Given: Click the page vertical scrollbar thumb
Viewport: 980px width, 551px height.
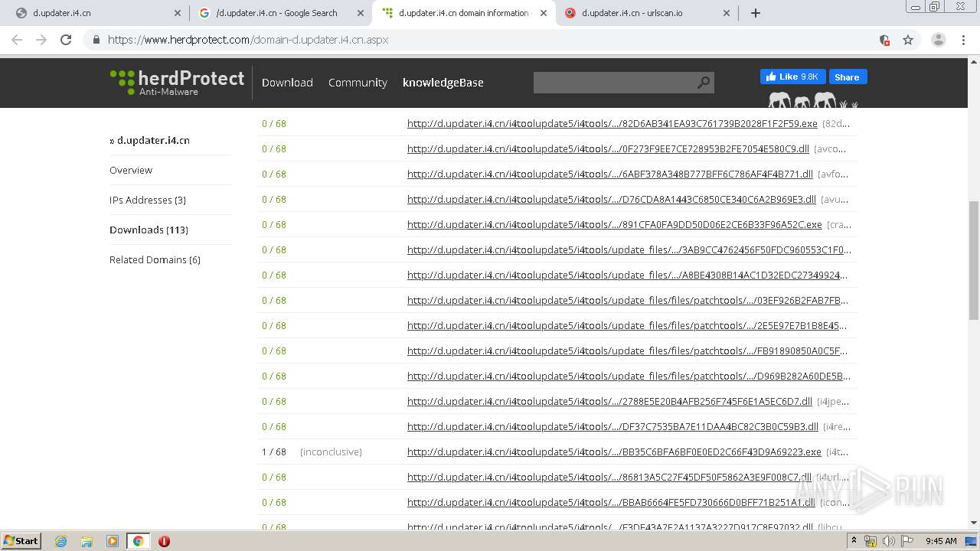Looking at the screenshot, I should click(x=974, y=260).
